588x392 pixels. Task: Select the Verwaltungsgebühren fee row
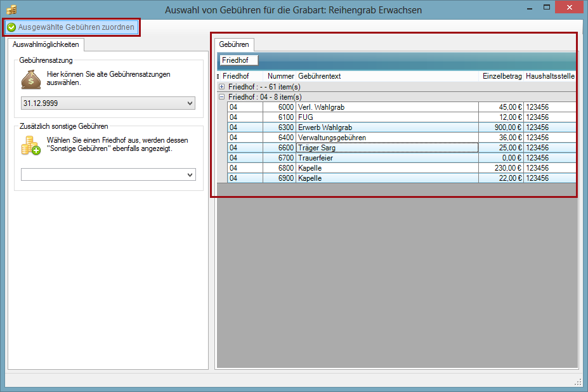387,138
